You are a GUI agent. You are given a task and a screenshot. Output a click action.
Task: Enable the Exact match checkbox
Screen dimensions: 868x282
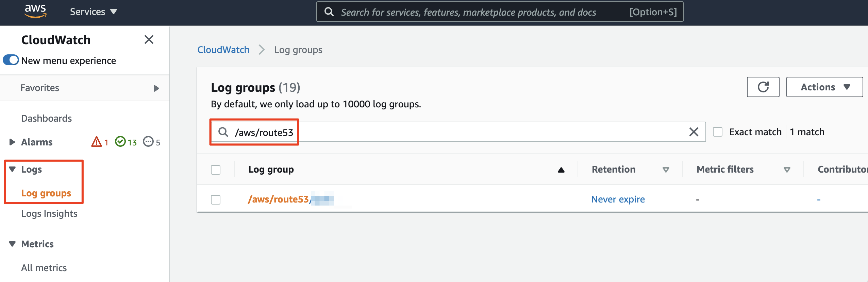718,132
